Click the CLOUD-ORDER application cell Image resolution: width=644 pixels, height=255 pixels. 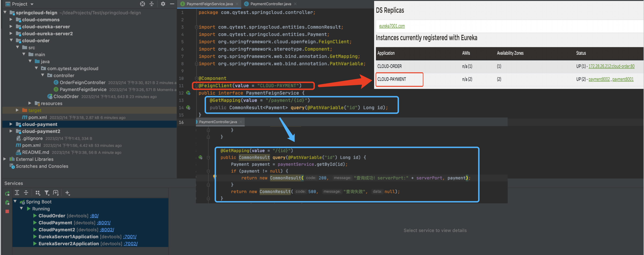[389, 66]
